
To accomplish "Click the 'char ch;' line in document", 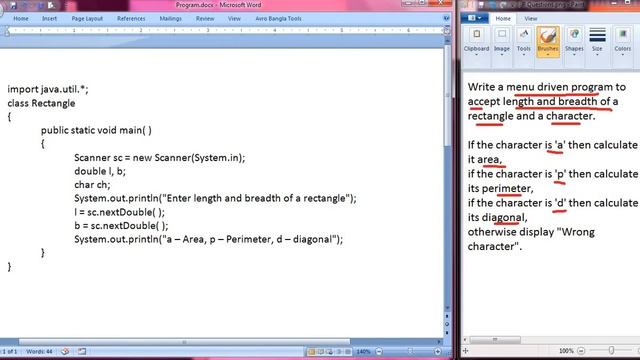I will (92, 185).
